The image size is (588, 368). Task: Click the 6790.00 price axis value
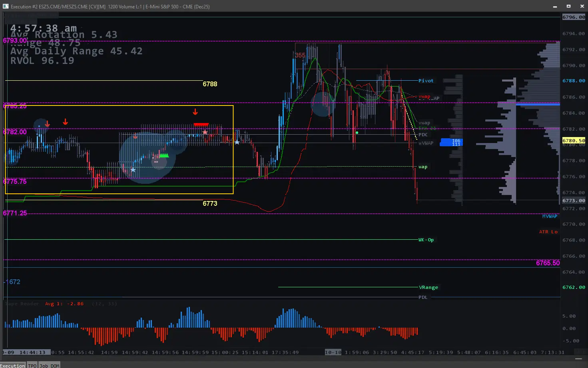574,66
